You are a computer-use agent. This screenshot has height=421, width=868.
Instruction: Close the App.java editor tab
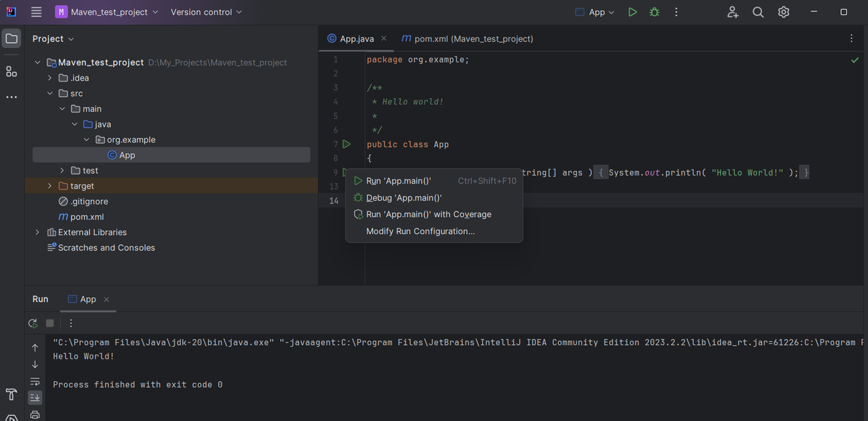point(383,39)
